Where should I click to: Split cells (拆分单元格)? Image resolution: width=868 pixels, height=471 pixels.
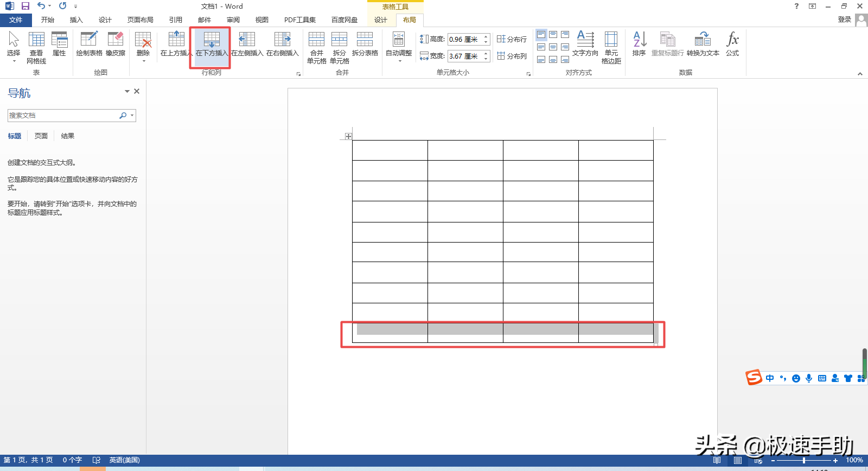coord(340,48)
